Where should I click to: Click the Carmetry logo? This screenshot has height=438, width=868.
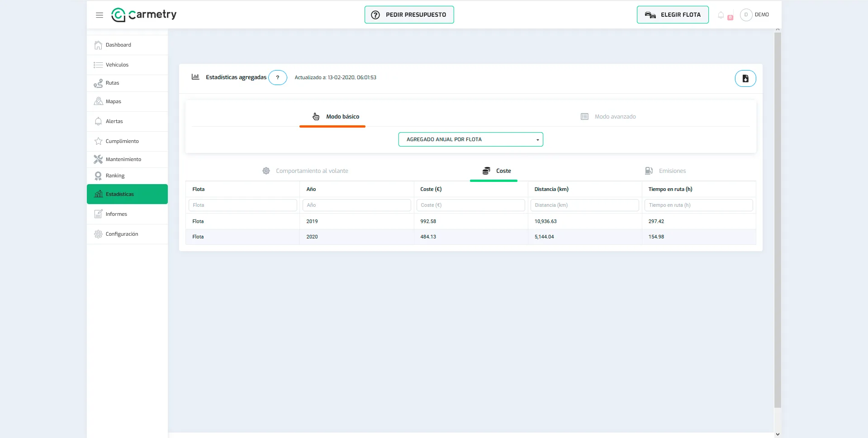pos(144,14)
